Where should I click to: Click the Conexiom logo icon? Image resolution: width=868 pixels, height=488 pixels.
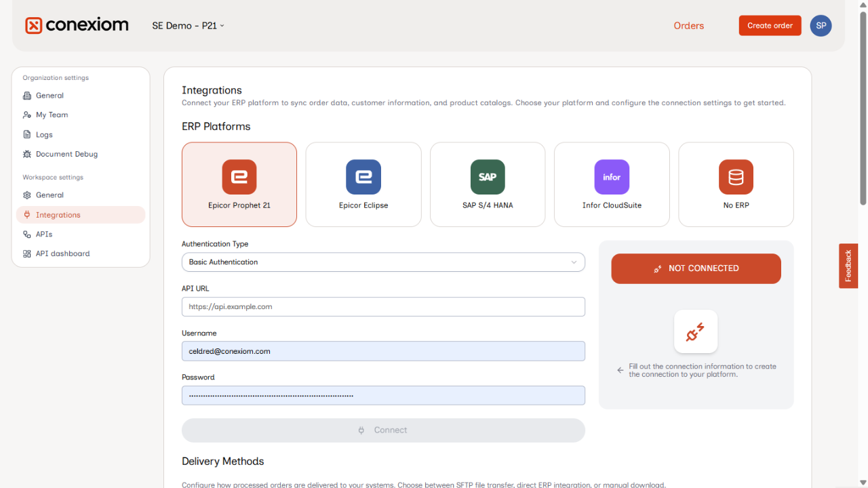(34, 26)
